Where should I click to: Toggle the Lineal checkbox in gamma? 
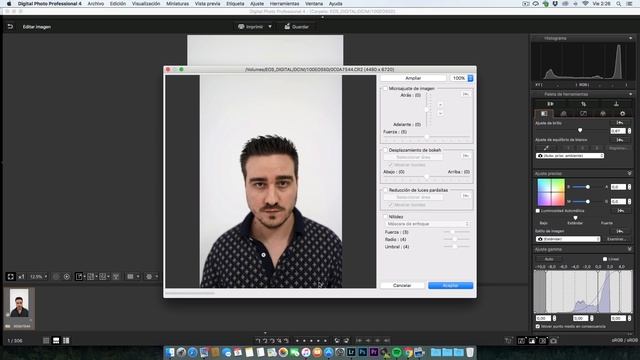click(x=604, y=259)
